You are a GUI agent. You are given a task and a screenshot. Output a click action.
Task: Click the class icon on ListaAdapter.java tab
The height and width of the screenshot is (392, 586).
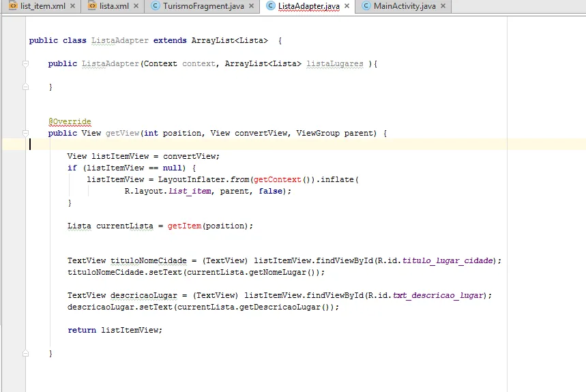(x=269, y=6)
